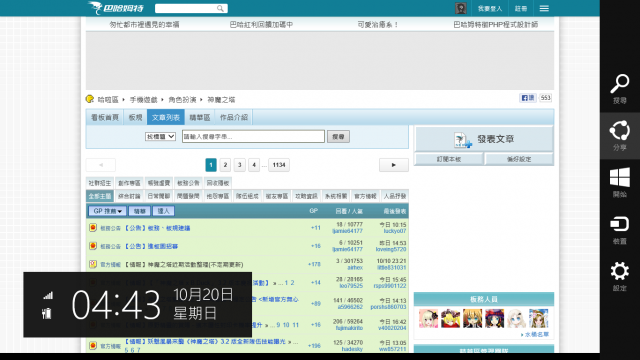Open the 板務公告 sub-board tab

(x=188, y=183)
